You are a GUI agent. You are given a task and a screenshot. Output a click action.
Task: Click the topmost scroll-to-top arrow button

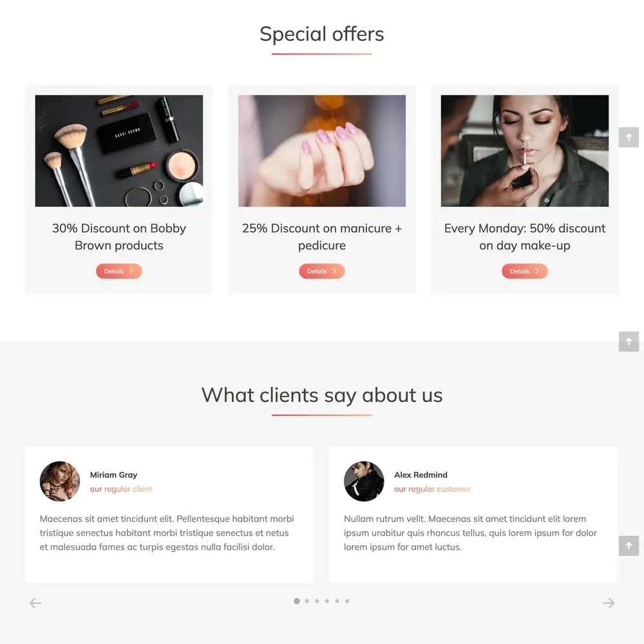coord(629,137)
